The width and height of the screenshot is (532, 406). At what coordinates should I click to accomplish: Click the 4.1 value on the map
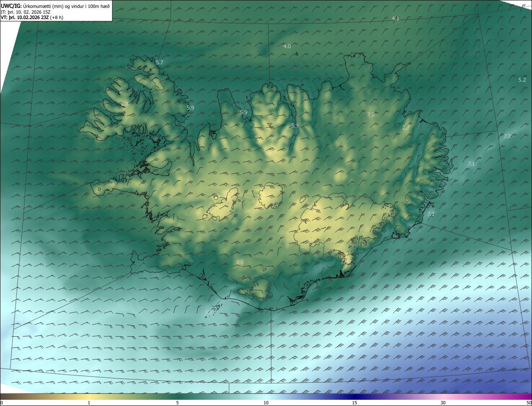[396, 19]
